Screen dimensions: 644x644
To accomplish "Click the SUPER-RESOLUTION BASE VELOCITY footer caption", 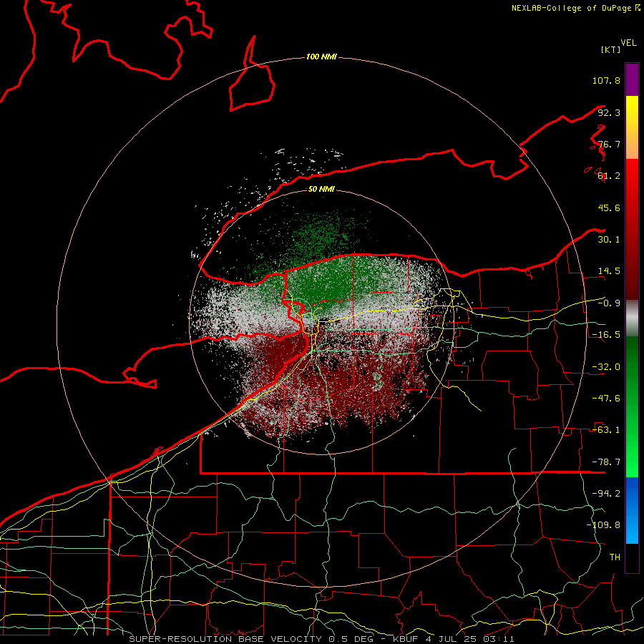I will pos(321,639).
